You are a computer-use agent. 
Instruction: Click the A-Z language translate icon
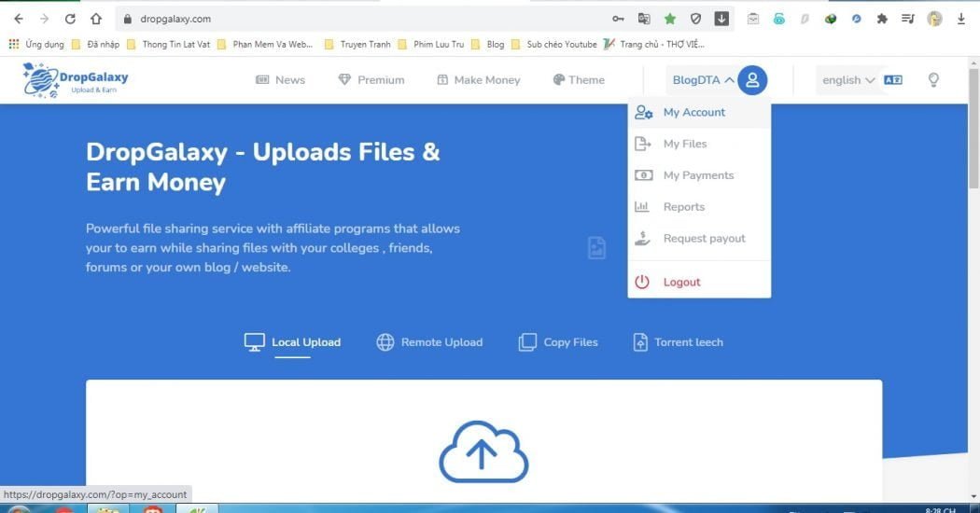tap(893, 80)
